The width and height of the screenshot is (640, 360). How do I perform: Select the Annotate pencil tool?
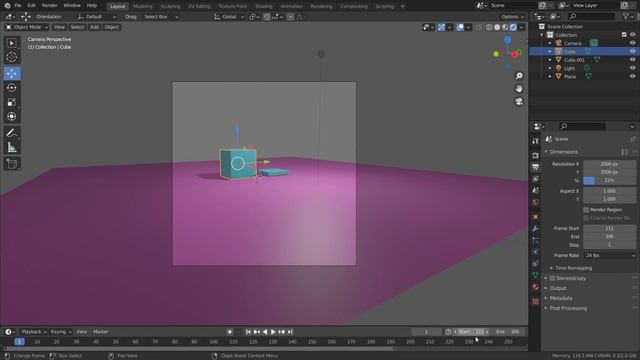click(12, 133)
